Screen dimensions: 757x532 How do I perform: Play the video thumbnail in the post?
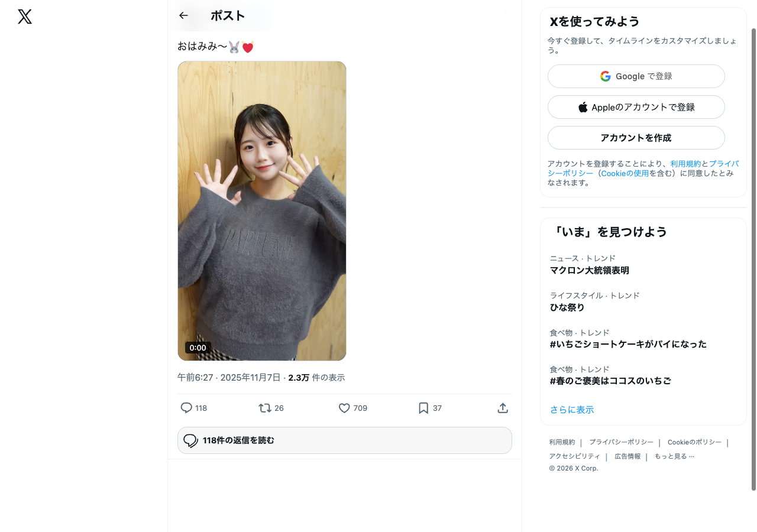262,211
